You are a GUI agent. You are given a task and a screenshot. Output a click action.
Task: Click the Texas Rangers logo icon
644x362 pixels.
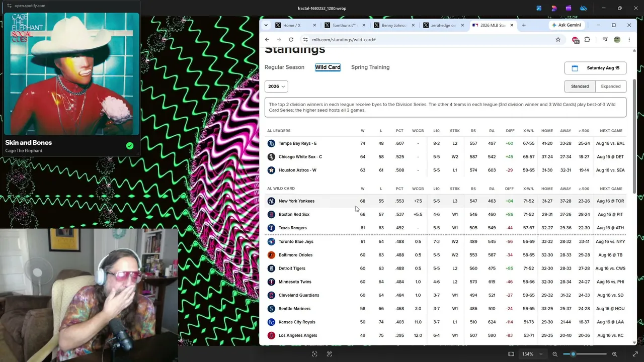click(271, 228)
